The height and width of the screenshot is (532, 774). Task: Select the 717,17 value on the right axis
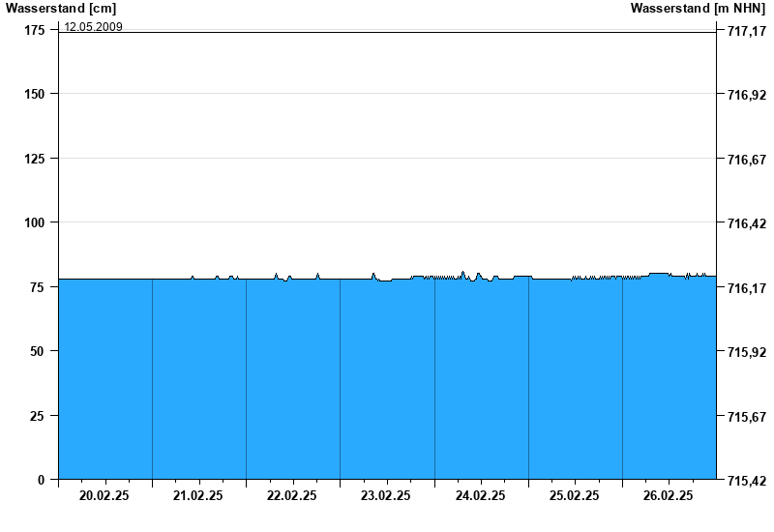746,32
